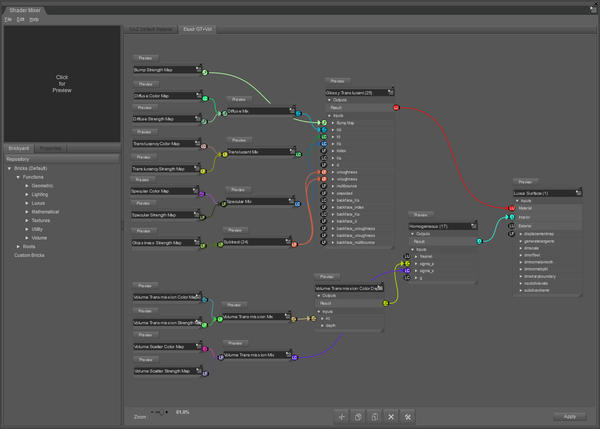
Task: Click Volume Scatter Color Map magenta port
Action: click(205, 349)
